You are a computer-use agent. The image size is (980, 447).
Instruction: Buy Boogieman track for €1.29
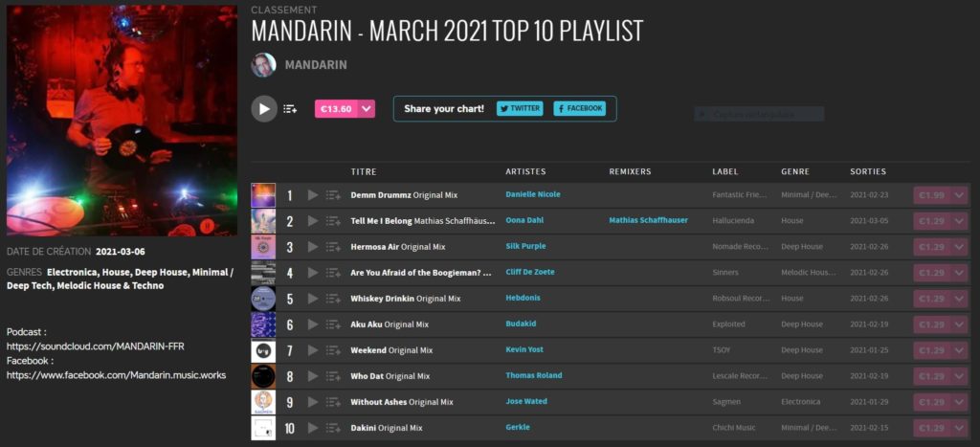click(x=932, y=273)
